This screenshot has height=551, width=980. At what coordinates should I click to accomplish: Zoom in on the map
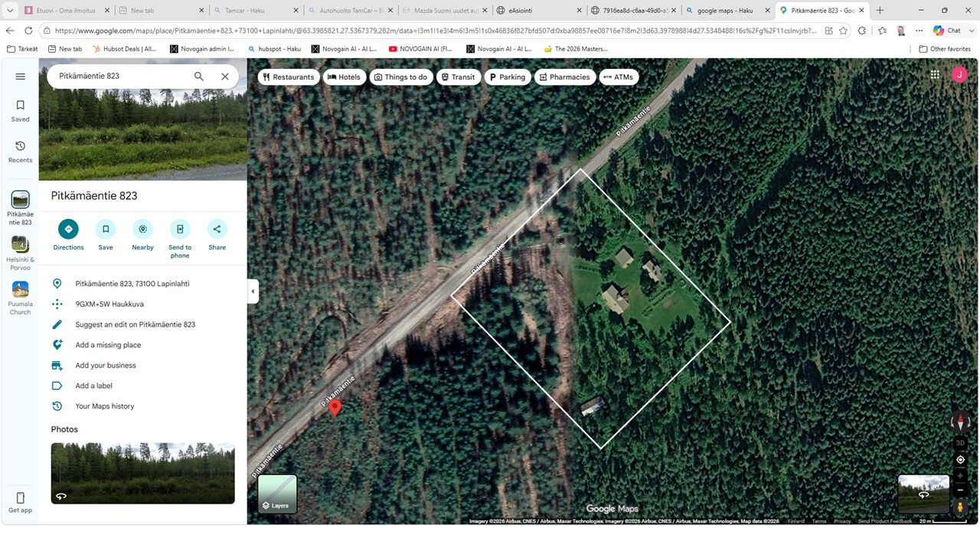(960, 476)
